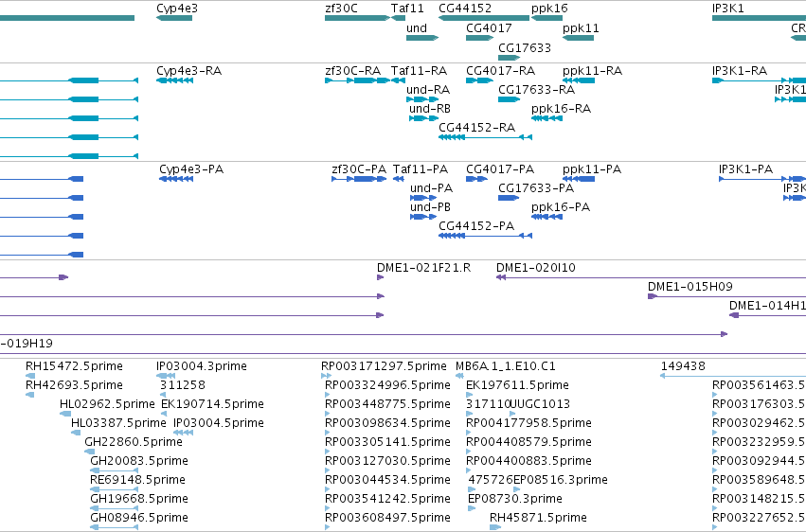Image resolution: width=806 pixels, height=532 pixels.
Task: Click the RP004408579.5prime EST
Action: pos(469,452)
